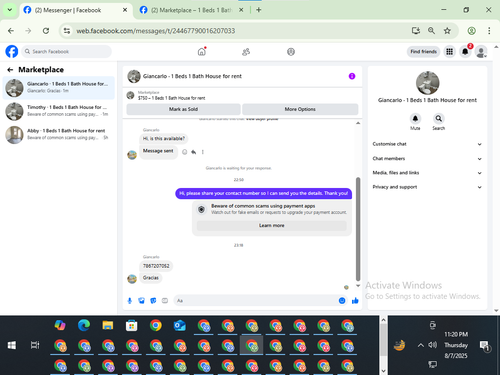This screenshot has height=375, width=500.
Task: Open the Timothy conversation in list
Action: coord(59,111)
